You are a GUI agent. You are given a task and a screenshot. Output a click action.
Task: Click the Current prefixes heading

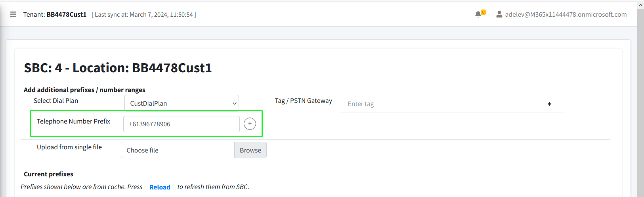point(48,174)
